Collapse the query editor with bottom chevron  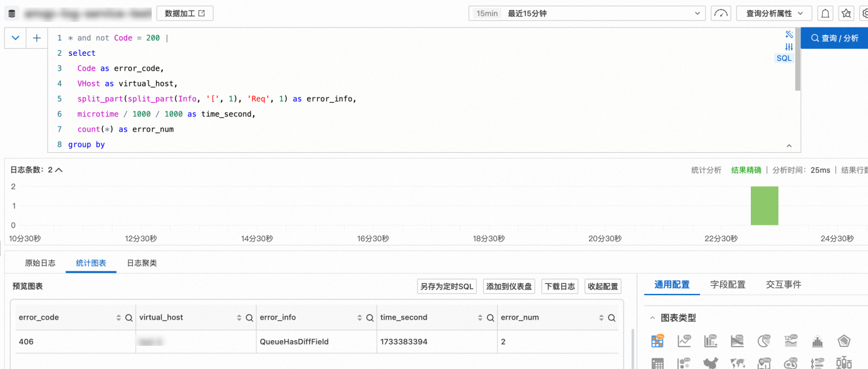(x=789, y=145)
